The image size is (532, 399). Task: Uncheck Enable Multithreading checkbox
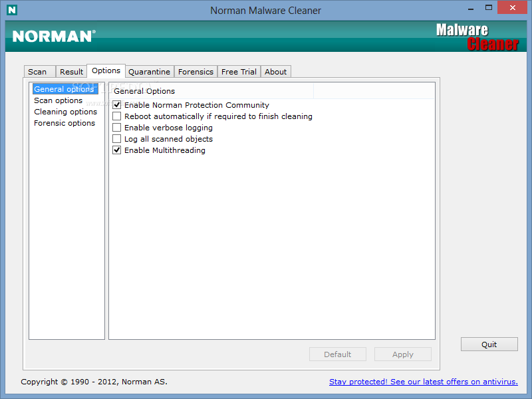[117, 150]
